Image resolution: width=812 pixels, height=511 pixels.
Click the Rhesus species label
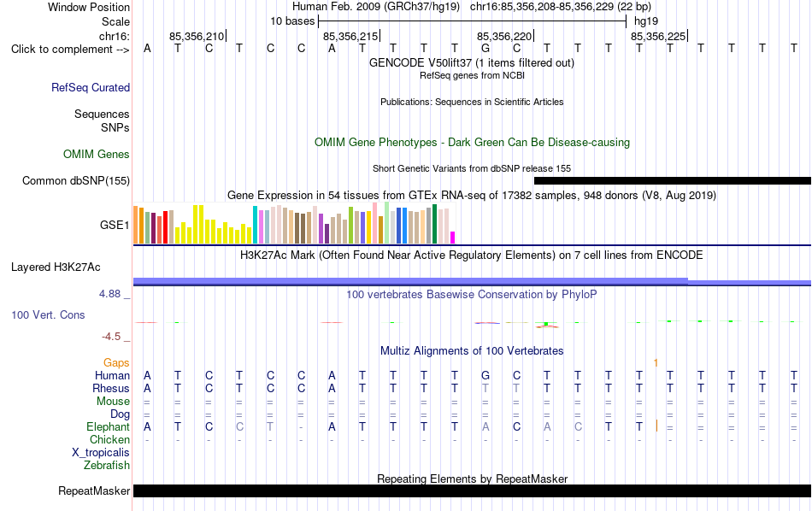click(x=111, y=388)
